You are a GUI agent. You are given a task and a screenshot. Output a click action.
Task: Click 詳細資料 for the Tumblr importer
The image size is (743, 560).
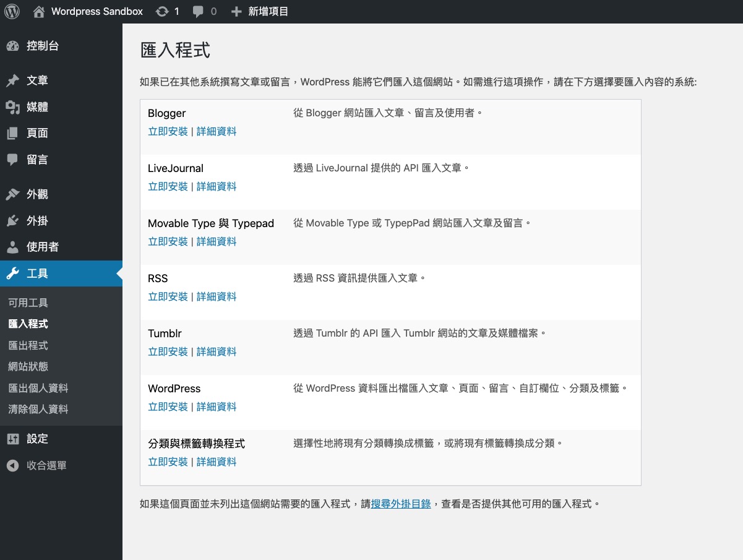pyautogui.click(x=217, y=351)
